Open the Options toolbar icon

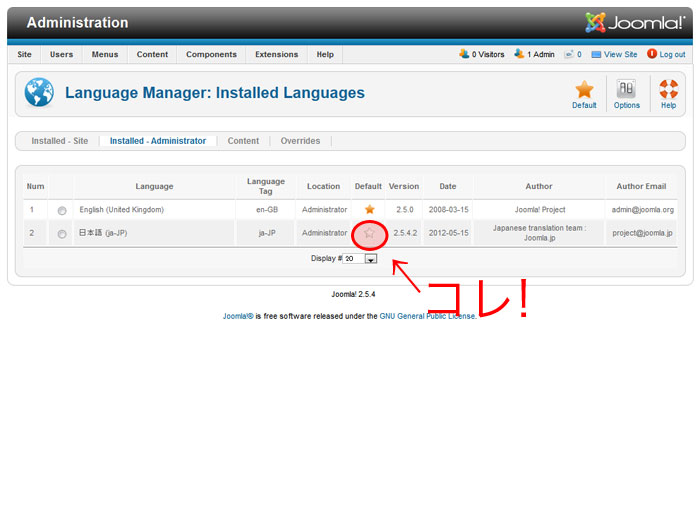(x=627, y=90)
